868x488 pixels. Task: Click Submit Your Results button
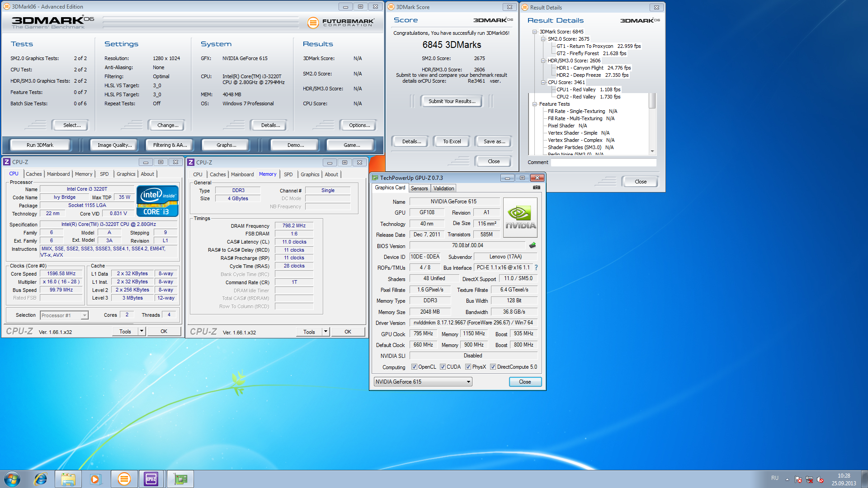click(452, 101)
